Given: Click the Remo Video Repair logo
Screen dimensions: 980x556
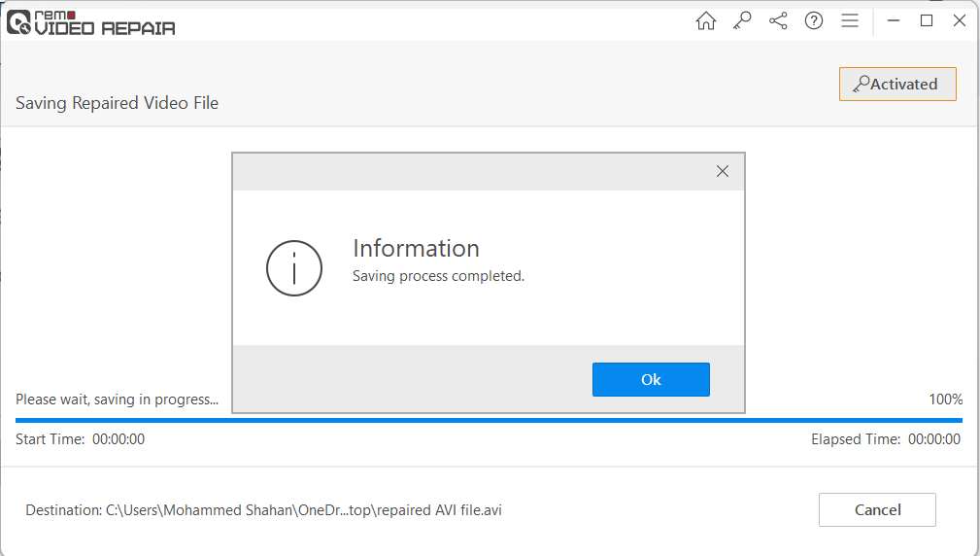Looking at the screenshot, I should tap(91, 21).
